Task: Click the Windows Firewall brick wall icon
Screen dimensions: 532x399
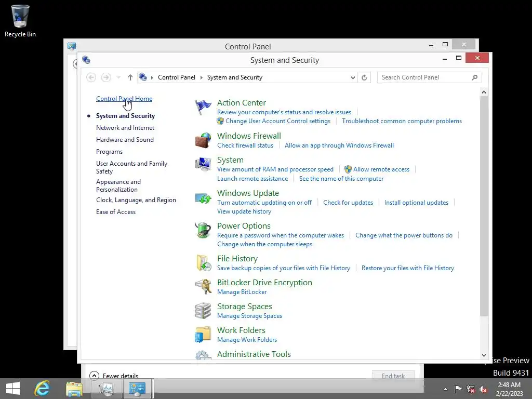Action: point(203,140)
